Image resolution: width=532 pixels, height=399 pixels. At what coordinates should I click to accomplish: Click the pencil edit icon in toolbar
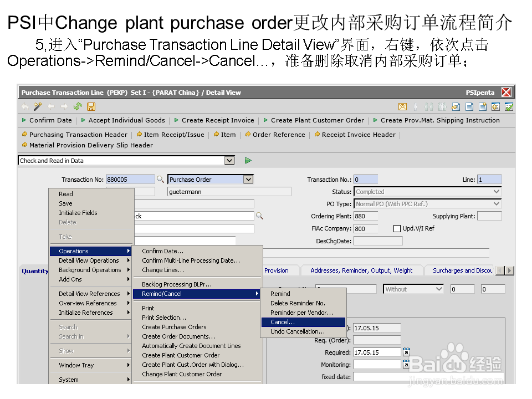point(37,106)
